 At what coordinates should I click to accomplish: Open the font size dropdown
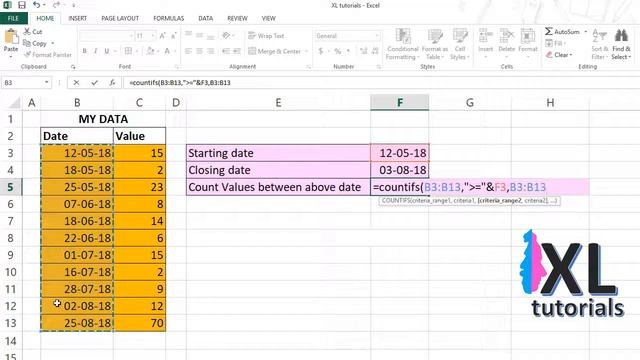[153, 36]
